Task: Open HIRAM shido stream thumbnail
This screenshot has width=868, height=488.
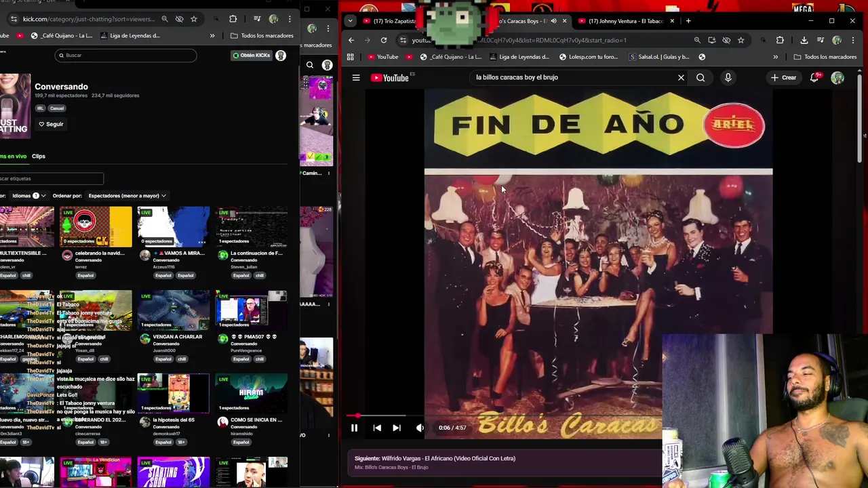Action: [x=251, y=394]
